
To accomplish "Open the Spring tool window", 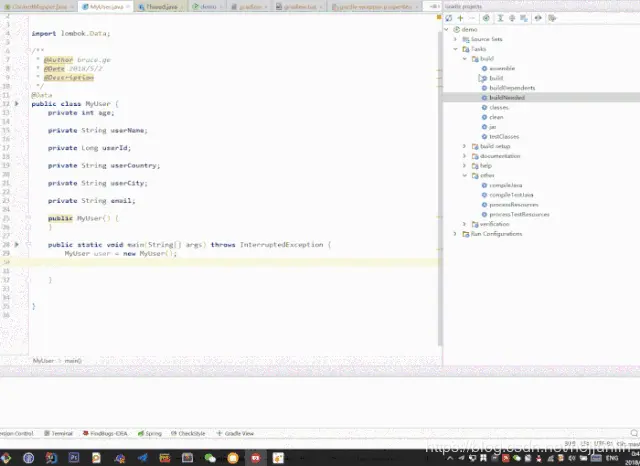I will 150,433.
